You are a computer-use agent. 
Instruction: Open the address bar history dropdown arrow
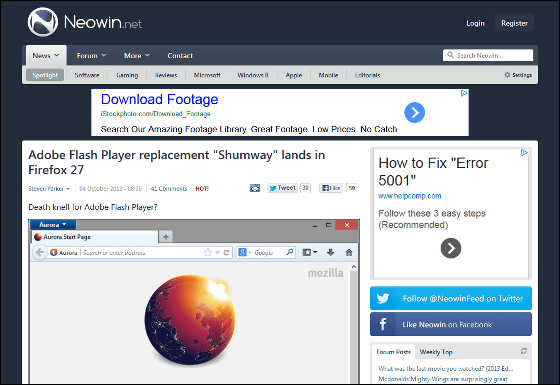(x=218, y=253)
